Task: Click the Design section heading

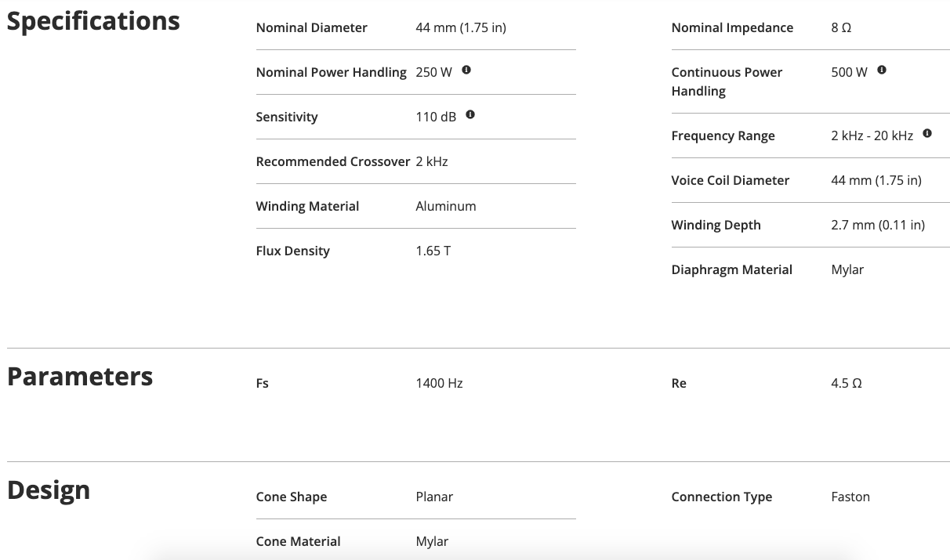Action: tap(49, 490)
